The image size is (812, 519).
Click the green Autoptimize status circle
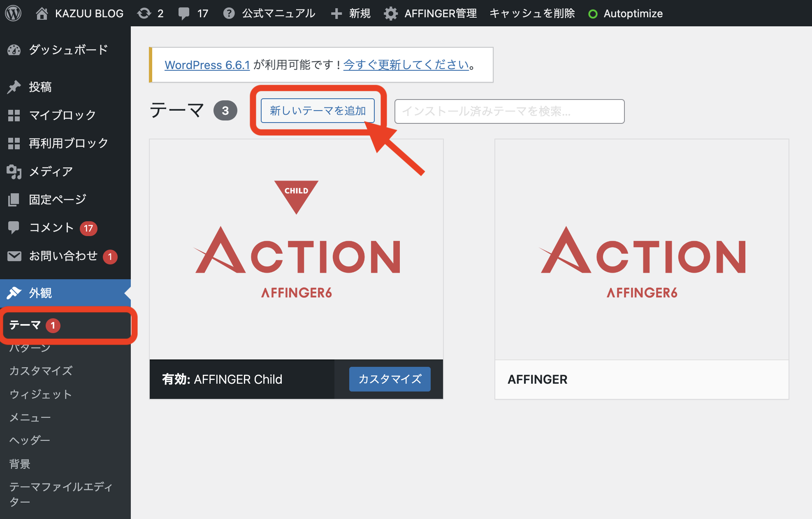(593, 14)
